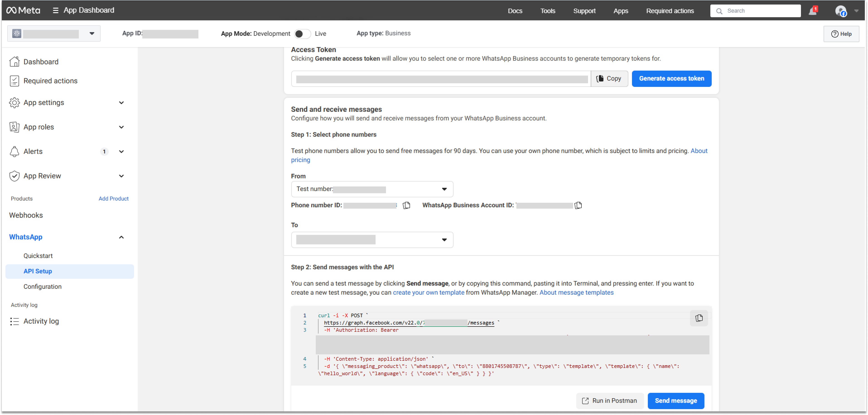Viewport: 868px width, 415px height.
Task: Select the Dashboard sidebar icon
Action: (x=14, y=62)
